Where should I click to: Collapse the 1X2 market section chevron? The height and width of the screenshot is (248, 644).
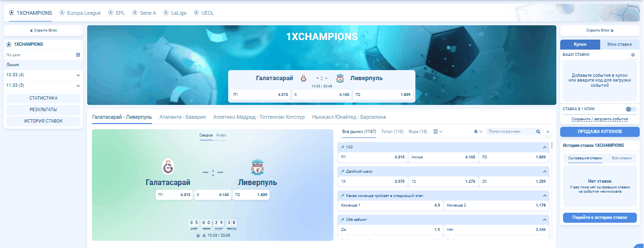[545, 147]
